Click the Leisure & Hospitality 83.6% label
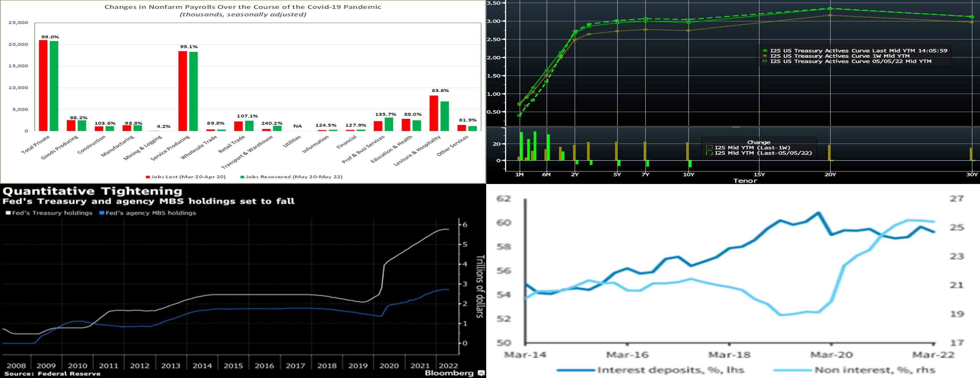Screen dimensions: 980x378 tap(440, 91)
